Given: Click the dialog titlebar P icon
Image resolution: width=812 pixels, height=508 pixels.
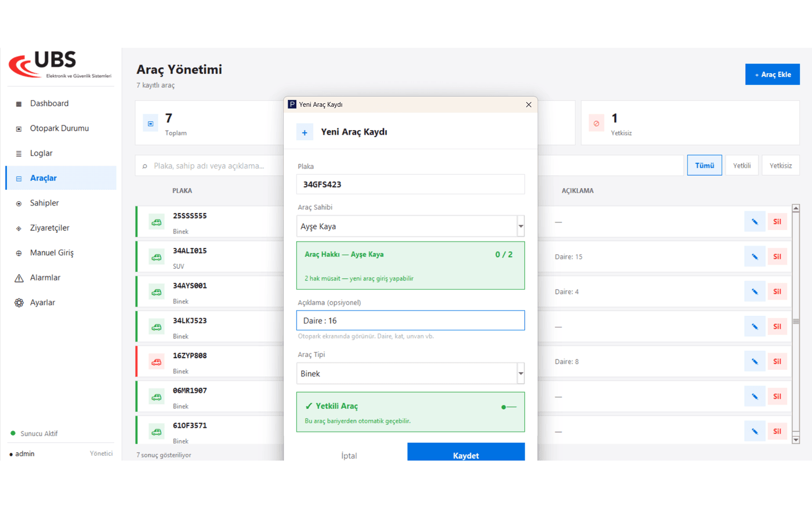Looking at the screenshot, I should point(292,105).
